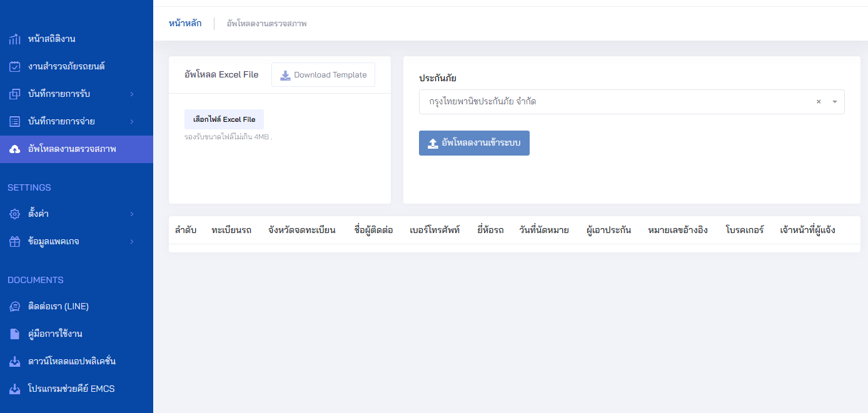Select the อัพโหลดงานตรวจสภาพ cloud upload icon
The width and height of the screenshot is (868, 413).
click(14, 149)
